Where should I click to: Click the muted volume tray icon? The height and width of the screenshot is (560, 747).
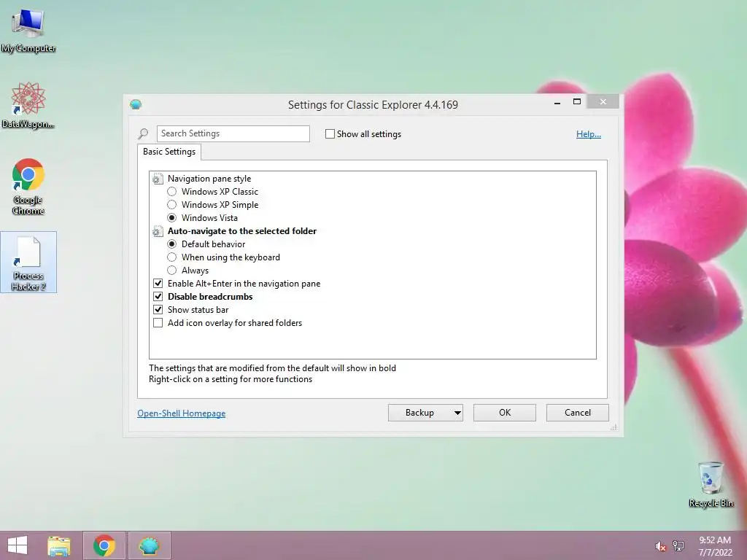660,546
